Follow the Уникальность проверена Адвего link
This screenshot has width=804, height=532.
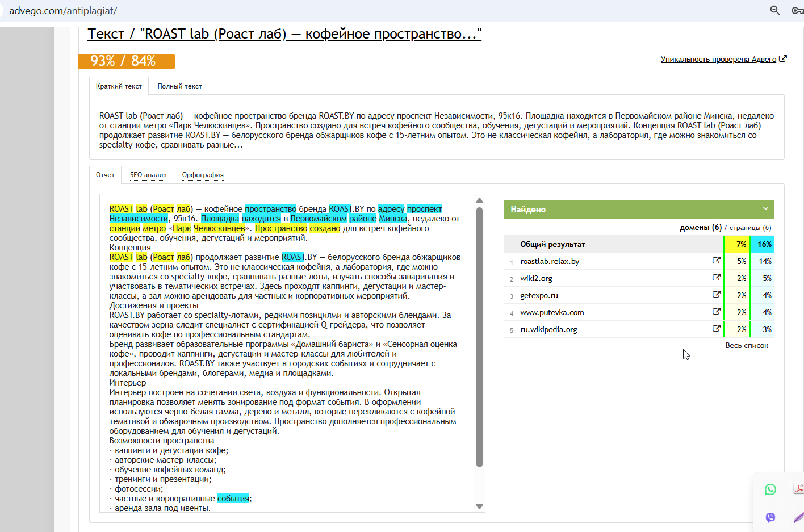point(718,59)
